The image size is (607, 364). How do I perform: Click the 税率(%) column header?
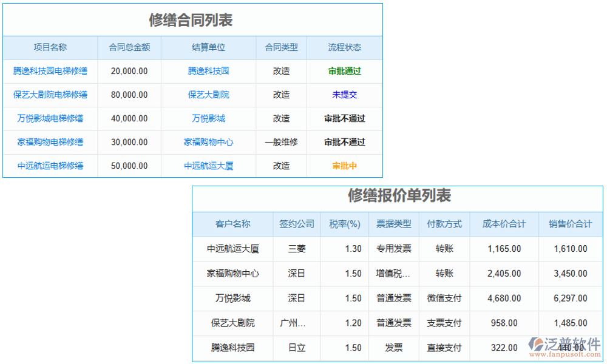[344, 224]
